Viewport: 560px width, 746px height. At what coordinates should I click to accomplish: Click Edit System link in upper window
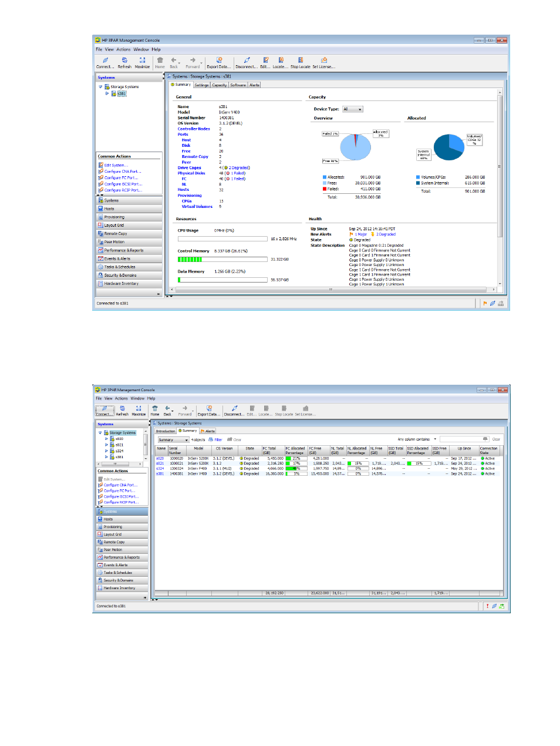[116, 166]
